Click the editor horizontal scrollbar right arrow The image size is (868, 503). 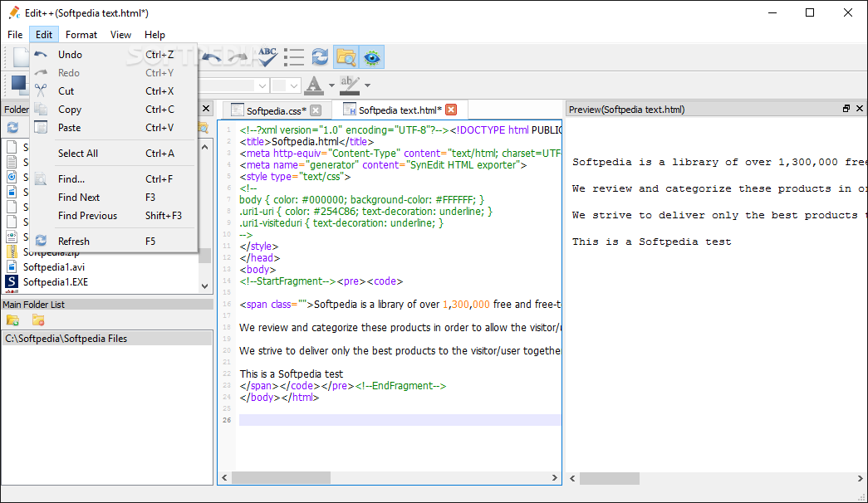coord(555,477)
